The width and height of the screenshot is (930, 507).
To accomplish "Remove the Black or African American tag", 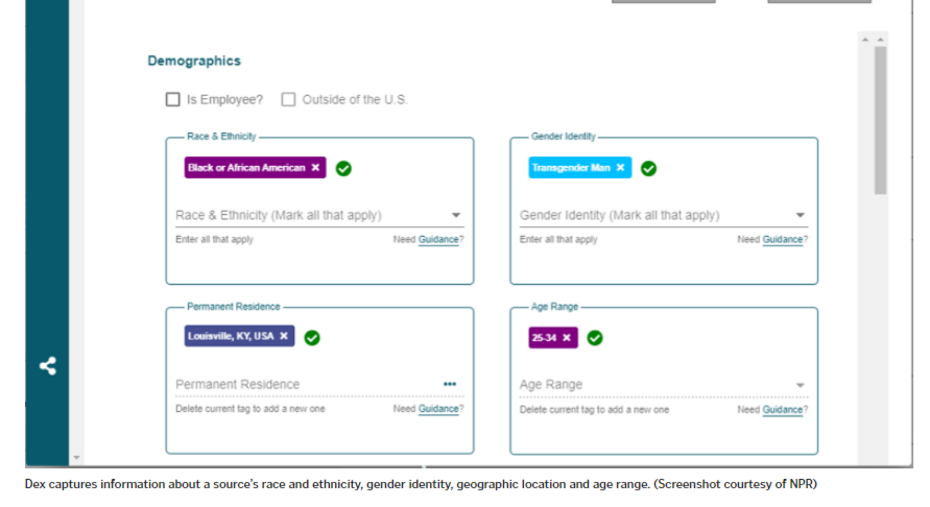I will coord(316,168).
